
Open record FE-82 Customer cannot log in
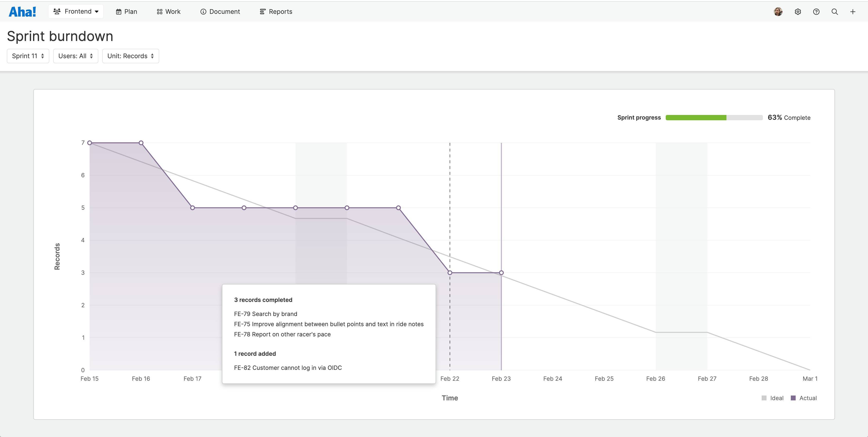tap(288, 367)
